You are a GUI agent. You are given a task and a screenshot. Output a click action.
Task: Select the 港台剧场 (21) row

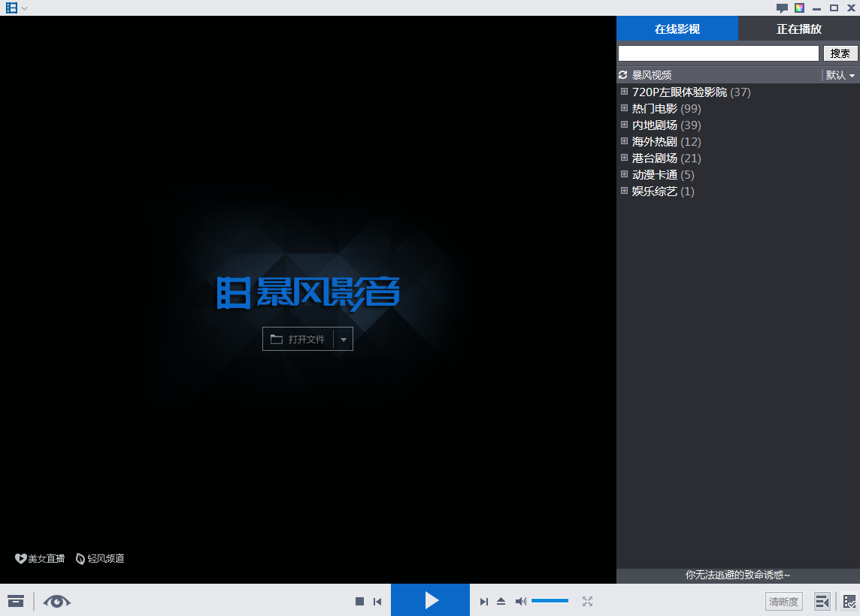point(738,158)
